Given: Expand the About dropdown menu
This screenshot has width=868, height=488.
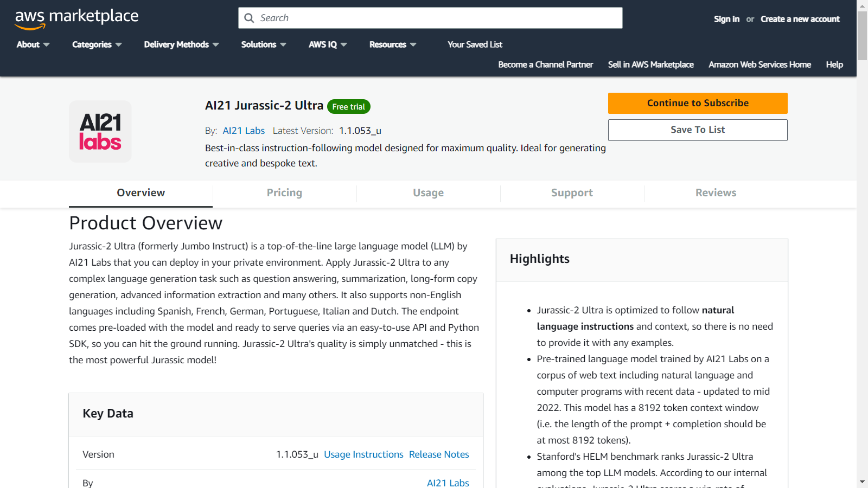Looking at the screenshot, I should (33, 44).
